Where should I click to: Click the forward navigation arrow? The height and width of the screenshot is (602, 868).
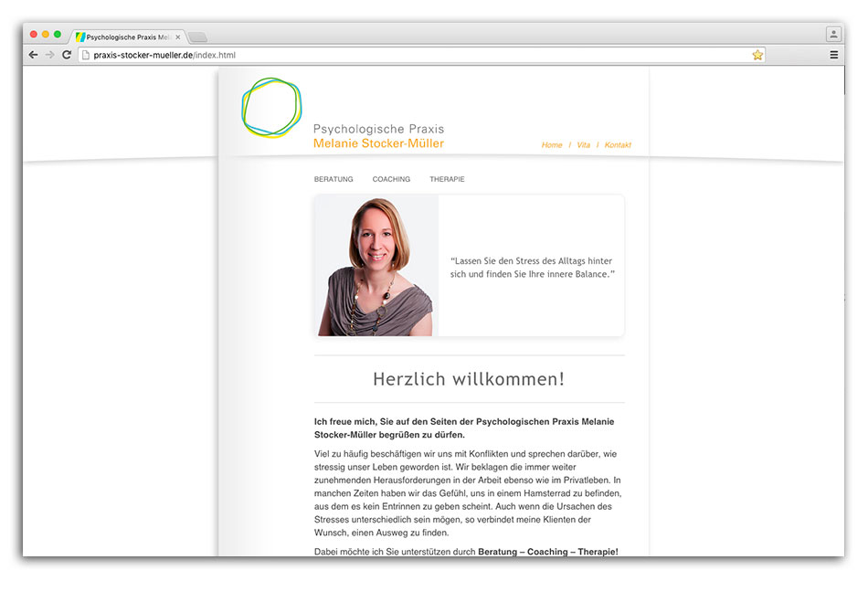(49, 54)
